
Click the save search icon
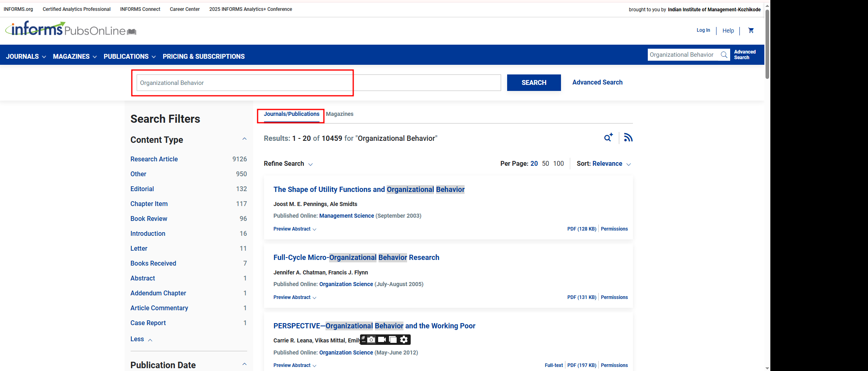tap(608, 138)
